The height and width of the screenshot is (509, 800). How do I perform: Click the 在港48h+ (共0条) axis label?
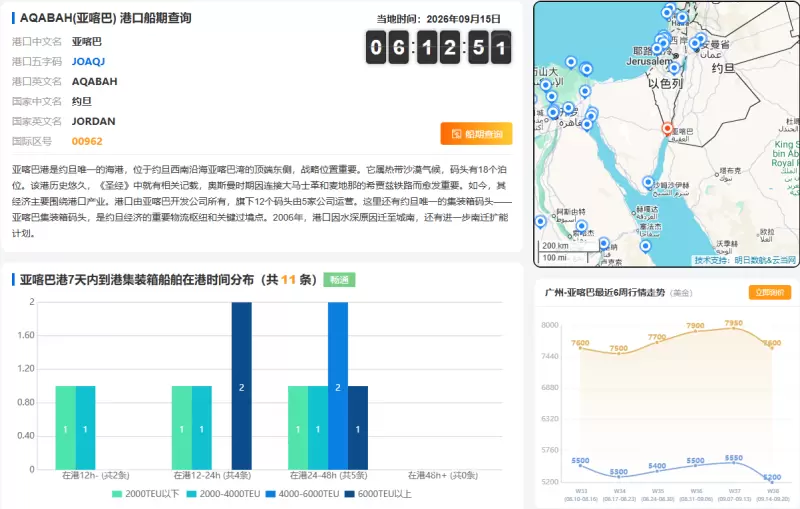click(443, 475)
